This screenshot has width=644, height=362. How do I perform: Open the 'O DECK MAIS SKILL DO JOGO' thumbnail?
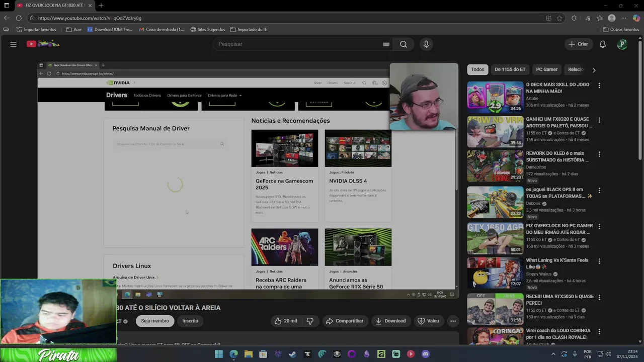pos(495,97)
